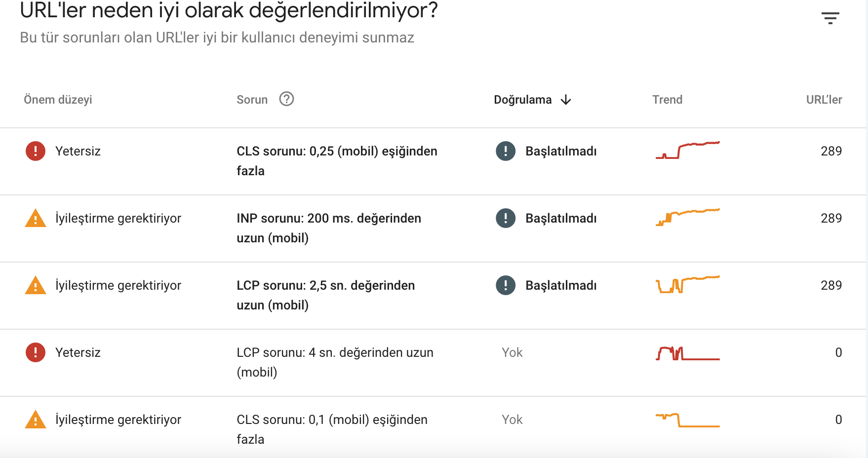Click the warning triangle for CLS 0,1
Image resolution: width=868 pixels, height=458 pixels.
[36, 420]
